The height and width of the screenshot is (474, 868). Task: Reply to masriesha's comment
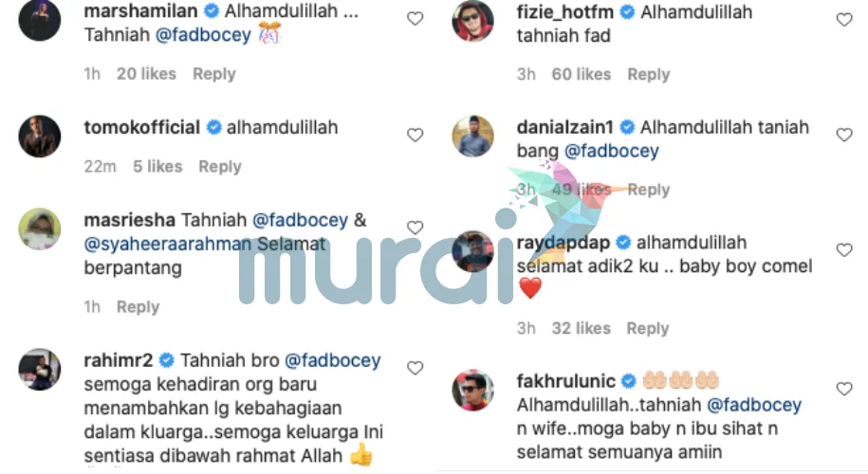click(x=138, y=307)
